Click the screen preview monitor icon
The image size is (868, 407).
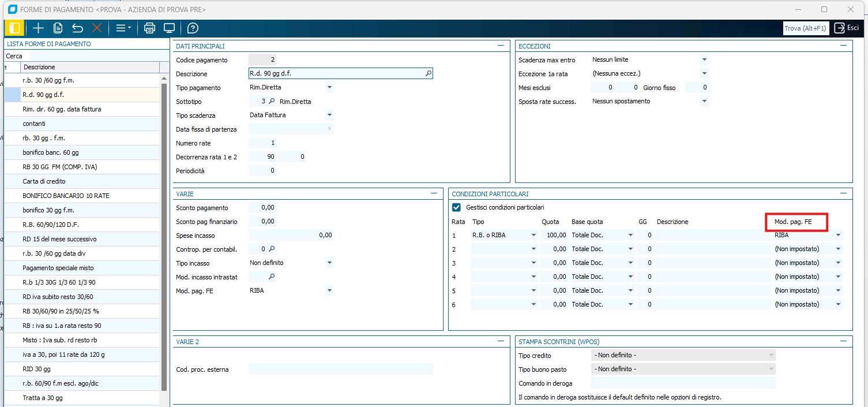click(x=169, y=28)
